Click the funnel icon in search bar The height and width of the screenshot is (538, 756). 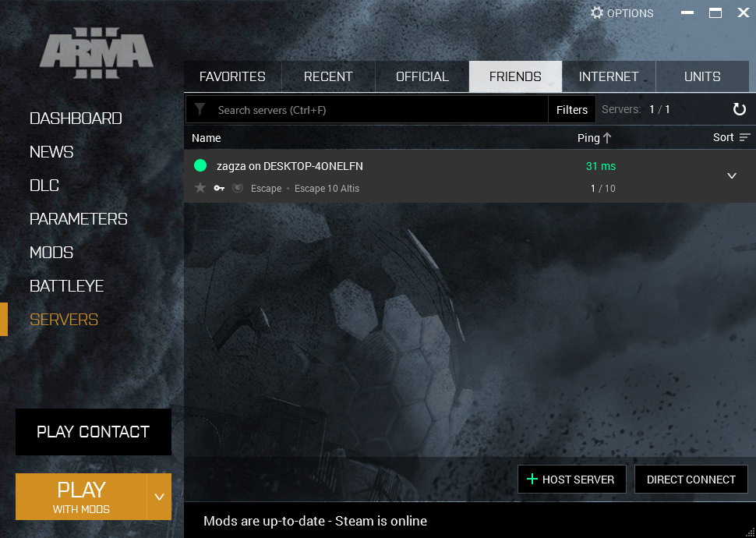click(200, 110)
